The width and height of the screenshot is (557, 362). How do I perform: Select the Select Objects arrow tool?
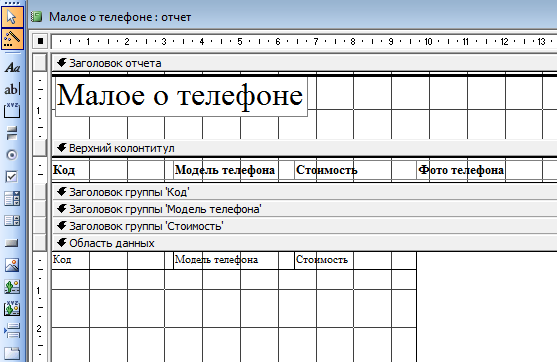coord(12,17)
